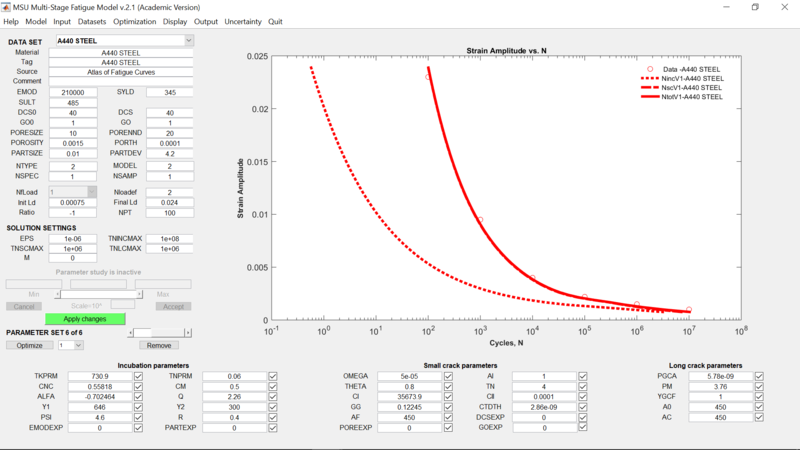Click the red data marker legend icon
The height and width of the screenshot is (450, 800).
coord(649,68)
